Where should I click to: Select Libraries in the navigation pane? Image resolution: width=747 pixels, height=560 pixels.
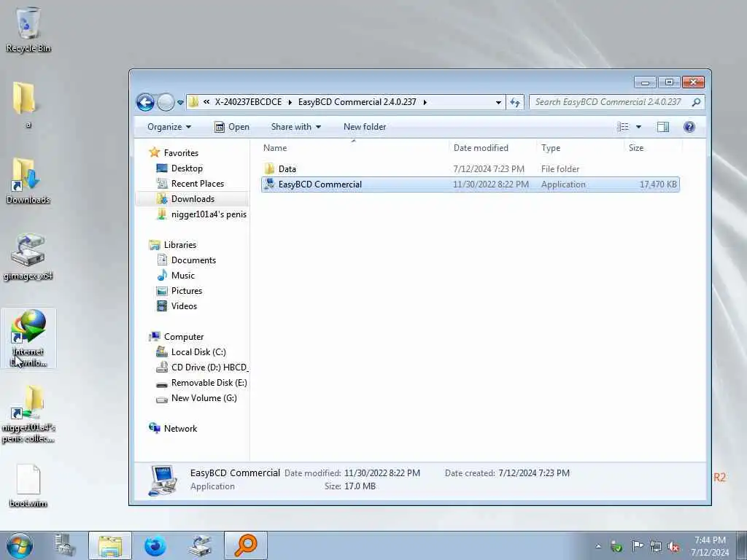pyautogui.click(x=172, y=245)
